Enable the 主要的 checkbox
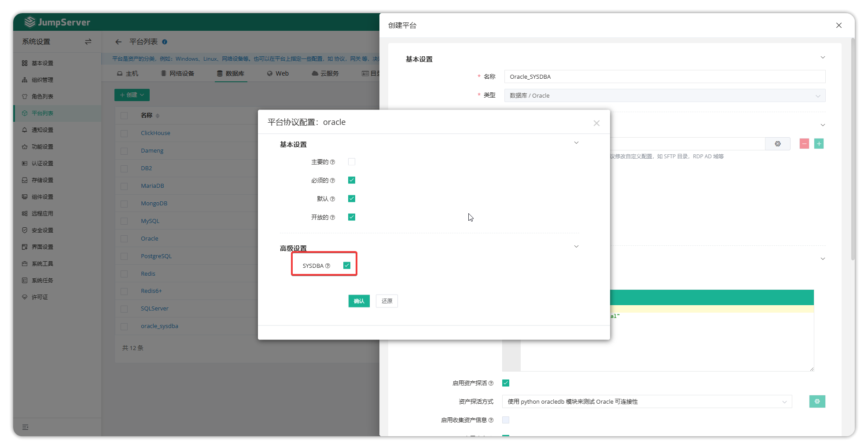Viewport: 868px width, 445px height. [x=351, y=162]
